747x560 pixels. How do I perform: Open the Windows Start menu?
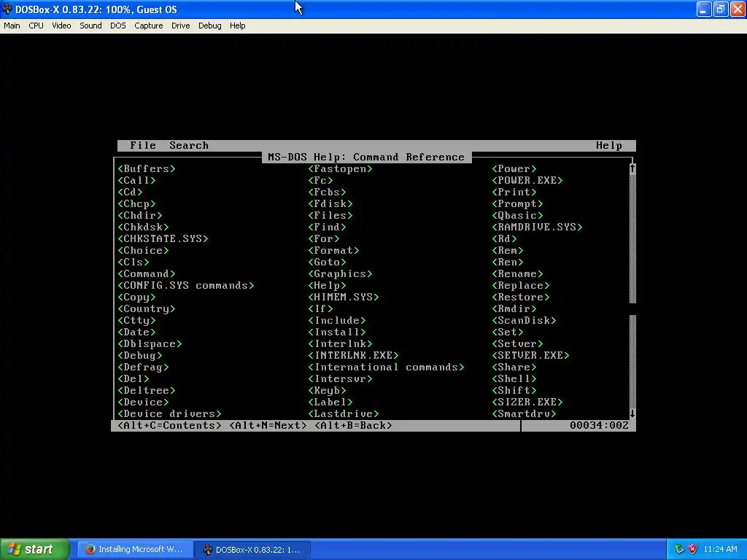coord(35,550)
